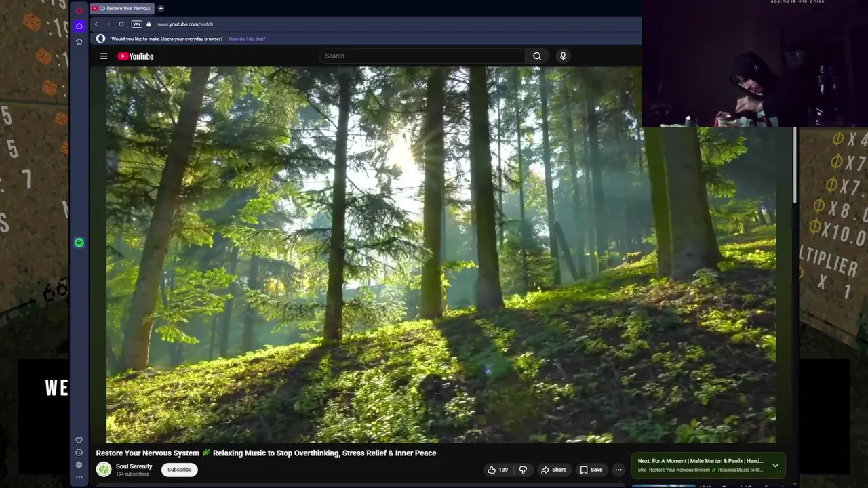View site security lock info
Viewport: 868px width, 488px height.
(x=149, y=24)
